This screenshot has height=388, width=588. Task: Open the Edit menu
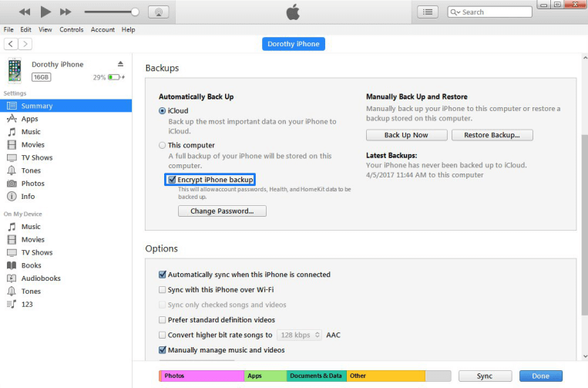click(x=25, y=29)
